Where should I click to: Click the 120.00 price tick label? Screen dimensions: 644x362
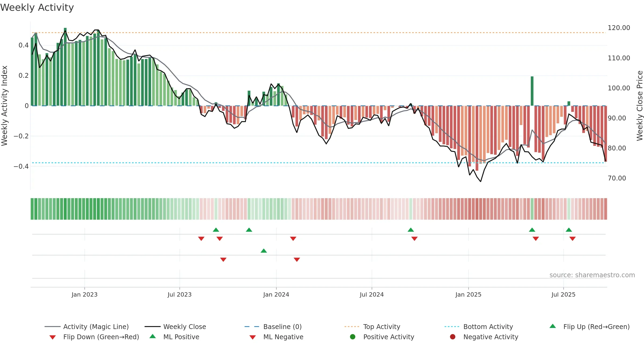click(x=619, y=28)
